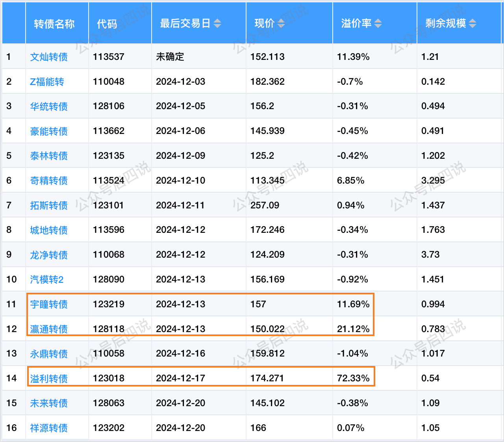Select bond code 123202 cell
504x442 pixels.
click(x=109, y=428)
